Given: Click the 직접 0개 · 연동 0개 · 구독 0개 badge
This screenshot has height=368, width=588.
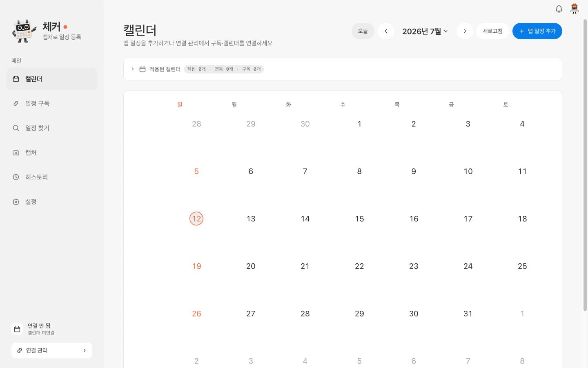Looking at the screenshot, I should pyautogui.click(x=224, y=69).
